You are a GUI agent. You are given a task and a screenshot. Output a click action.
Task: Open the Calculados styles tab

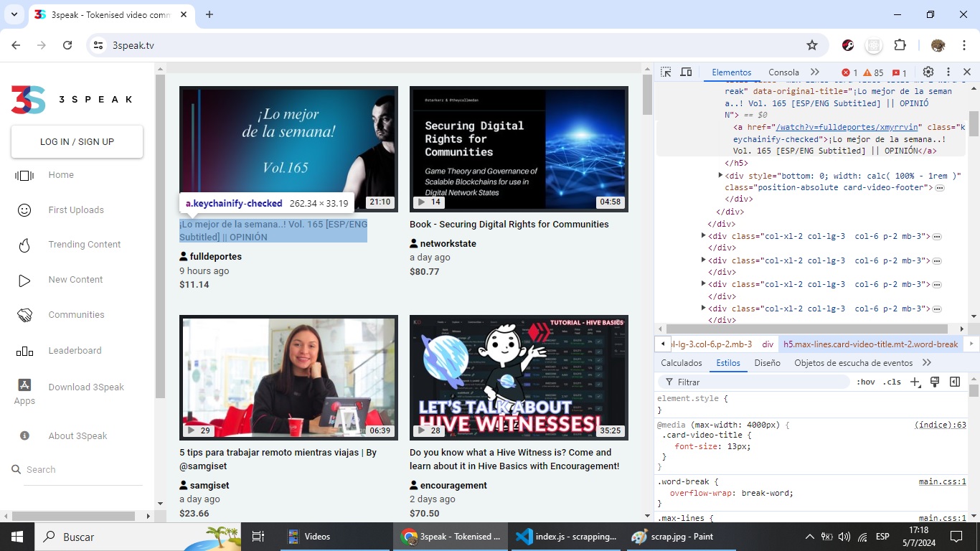(682, 363)
